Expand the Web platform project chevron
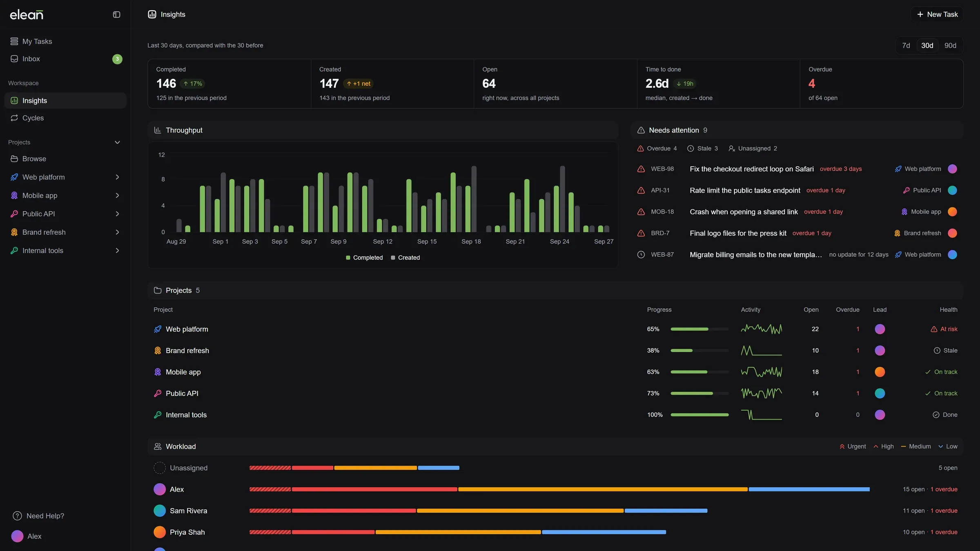Screen dimensions: 980x551 117,177
